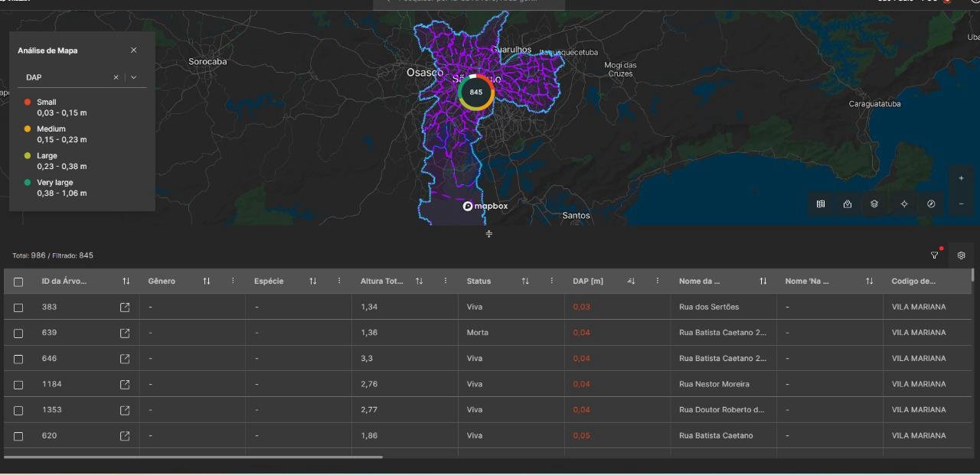This screenshot has width=980, height=475.
Task: Center map using the crosshair locate icon
Action: coord(904,204)
